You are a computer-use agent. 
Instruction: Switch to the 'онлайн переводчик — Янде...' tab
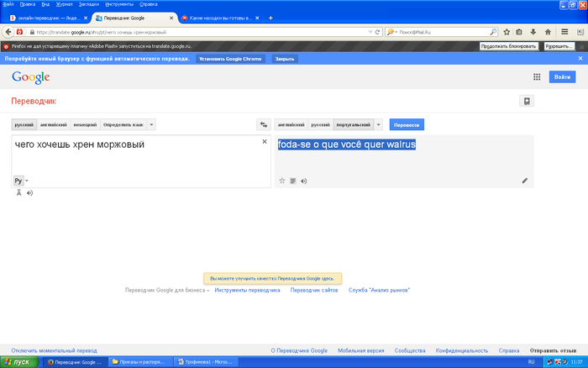point(49,18)
